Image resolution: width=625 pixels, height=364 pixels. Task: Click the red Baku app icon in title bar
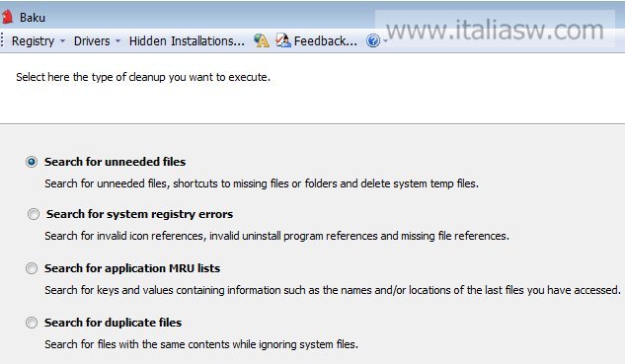pos(7,17)
